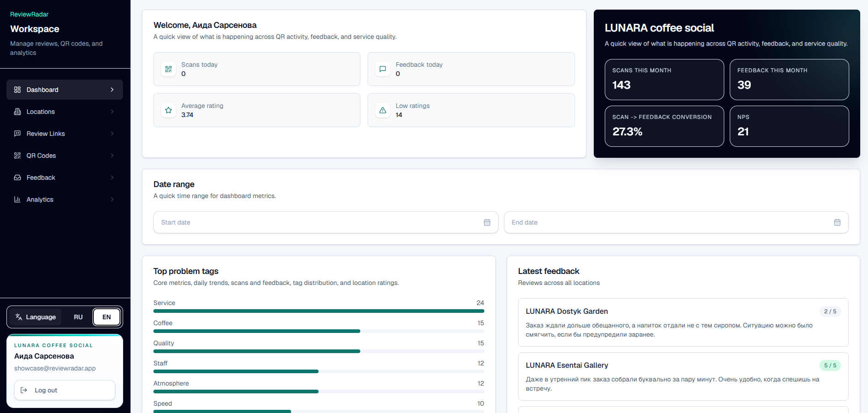Click the NPS metric card
Viewport: 868px width, 413px height.
tap(789, 126)
